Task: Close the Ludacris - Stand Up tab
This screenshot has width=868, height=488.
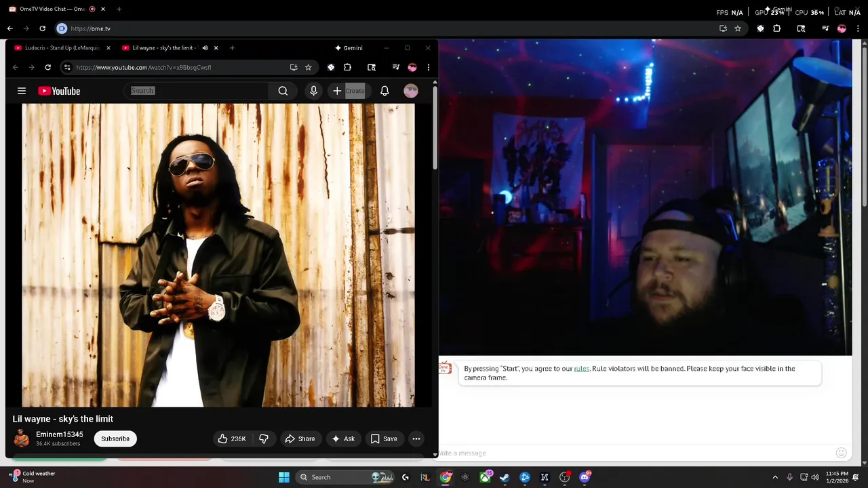Action: point(108,48)
